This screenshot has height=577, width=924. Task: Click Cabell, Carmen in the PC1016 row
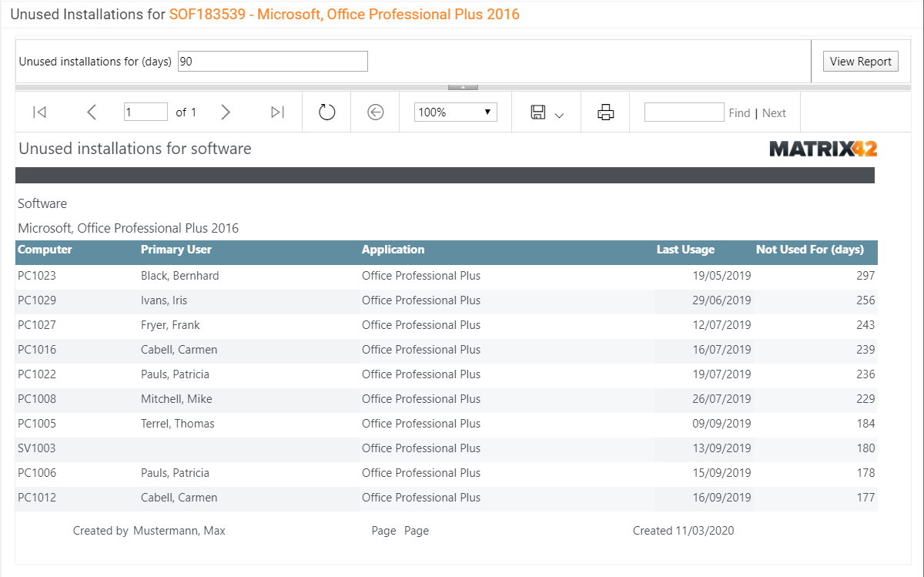179,350
